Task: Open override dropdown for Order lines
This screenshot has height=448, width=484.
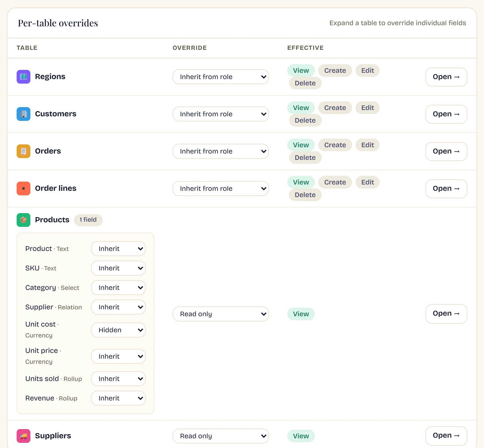Action: point(221,188)
